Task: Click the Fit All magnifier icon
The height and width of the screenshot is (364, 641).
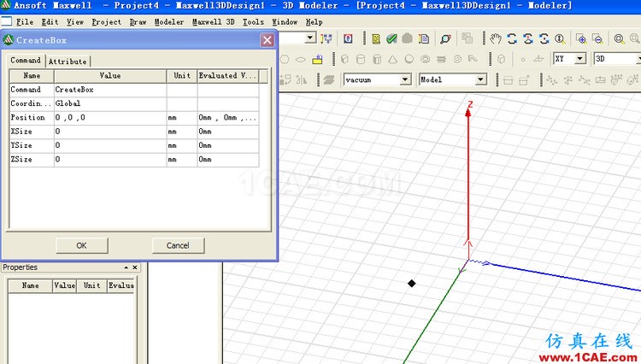Action: click(x=619, y=38)
